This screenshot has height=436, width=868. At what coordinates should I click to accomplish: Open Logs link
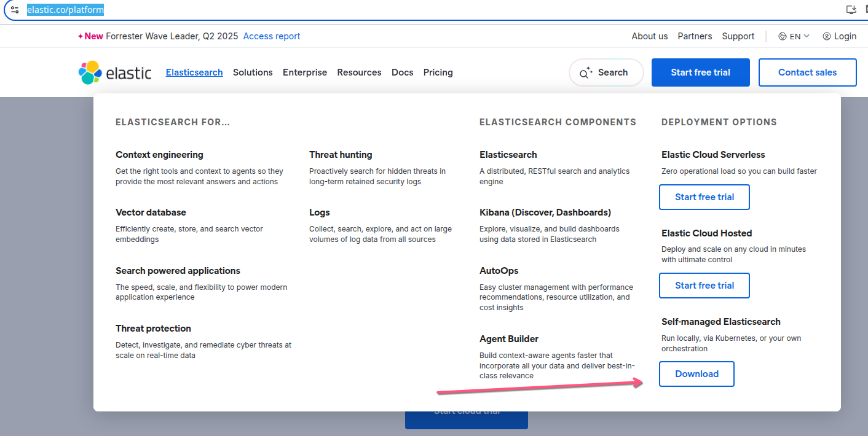(x=320, y=212)
